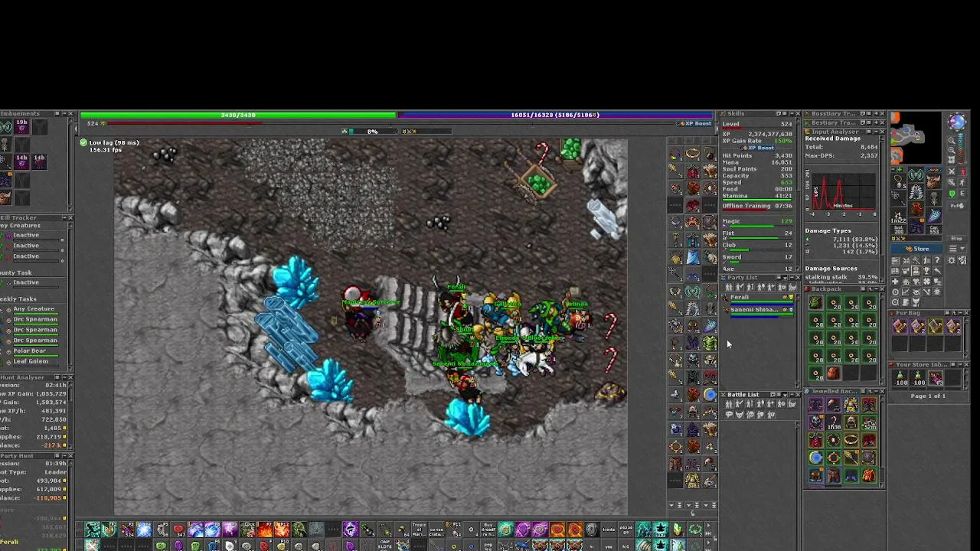The image size is (980, 551).
Task: Open the help question mark icon
Action: tap(937, 260)
